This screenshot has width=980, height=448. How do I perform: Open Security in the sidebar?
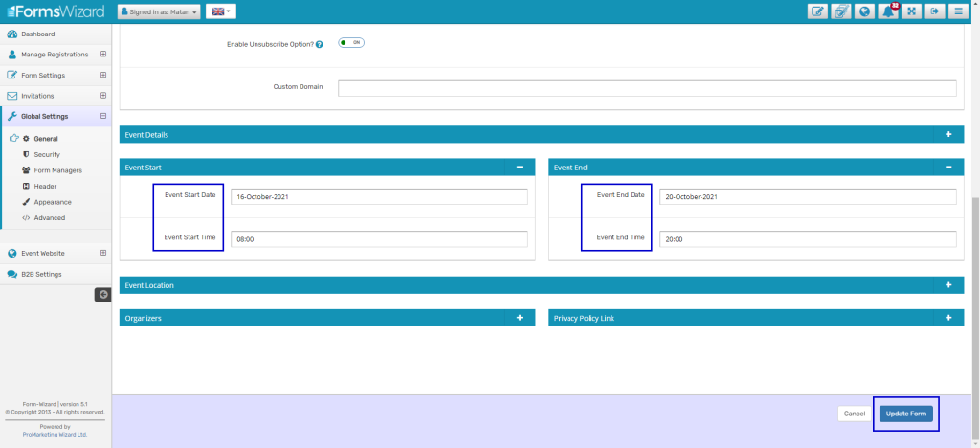click(47, 154)
